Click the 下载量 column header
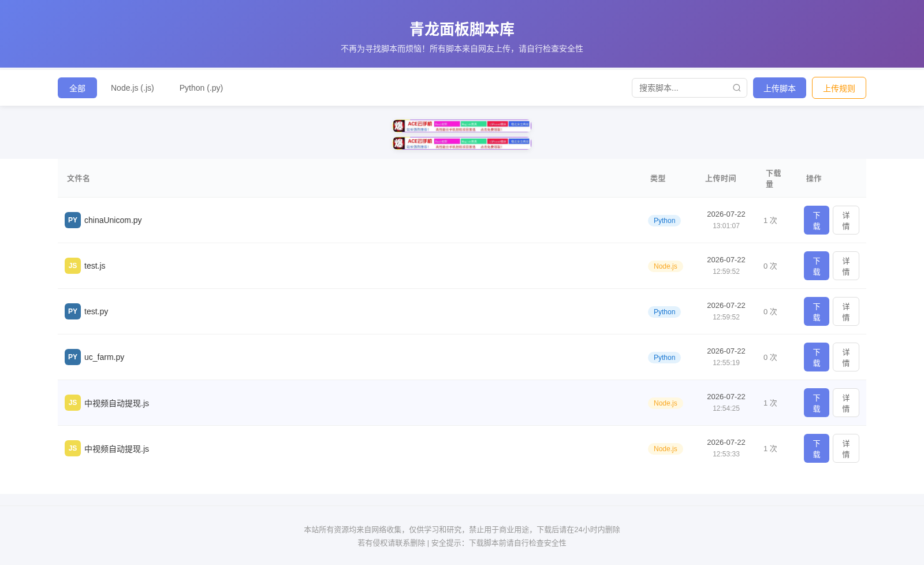 [773, 179]
